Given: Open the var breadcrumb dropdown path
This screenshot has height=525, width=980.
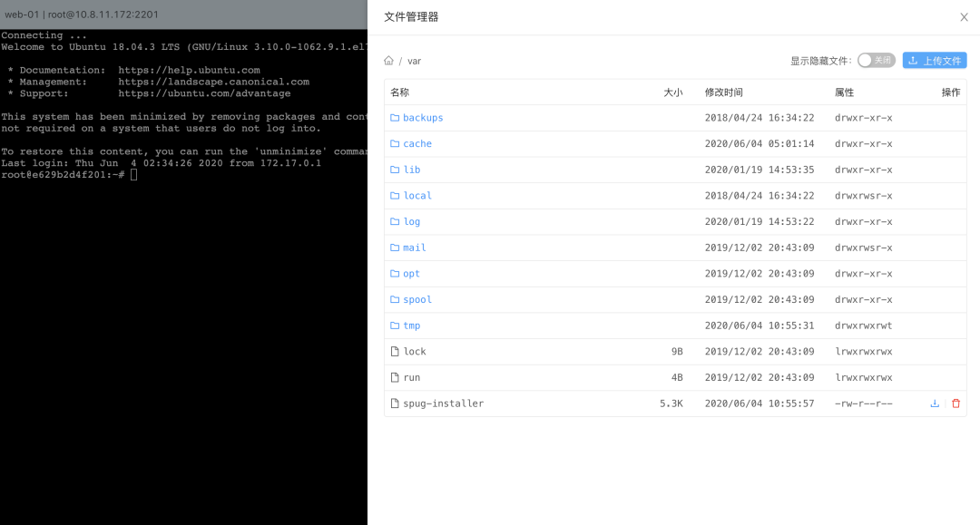Looking at the screenshot, I should click(414, 61).
